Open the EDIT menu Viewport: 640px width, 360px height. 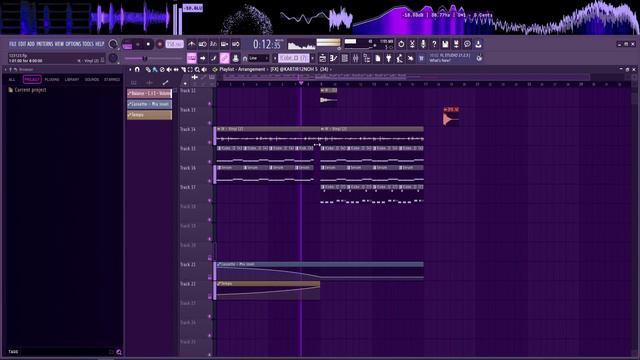[x=22, y=44]
